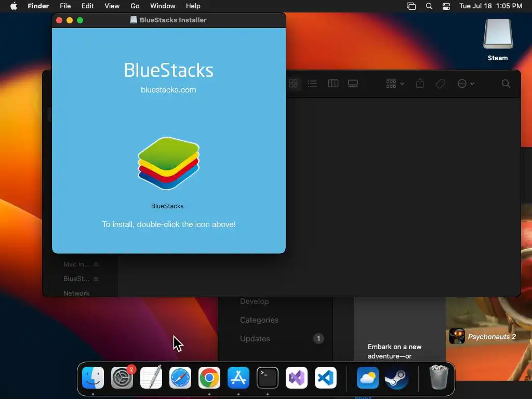The width and height of the screenshot is (532, 399).
Task: Open Visual Studio from the Dock
Action: pyautogui.click(x=297, y=378)
